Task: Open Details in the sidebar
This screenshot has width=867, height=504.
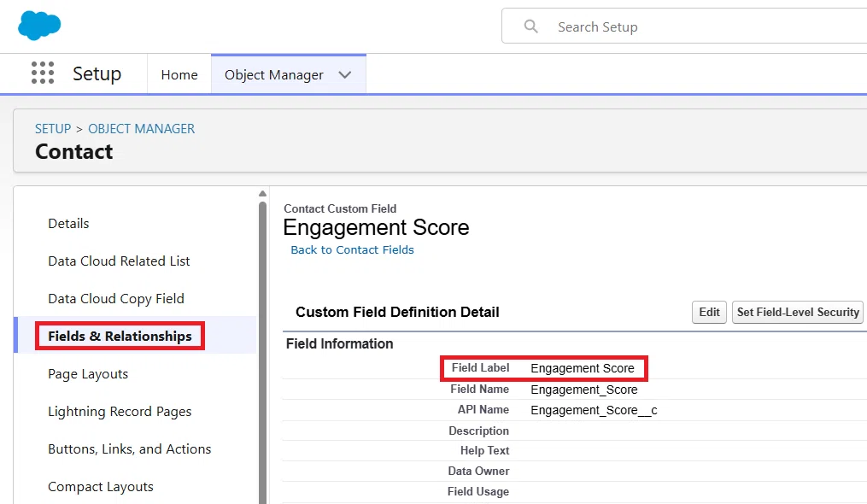Action: pos(68,224)
